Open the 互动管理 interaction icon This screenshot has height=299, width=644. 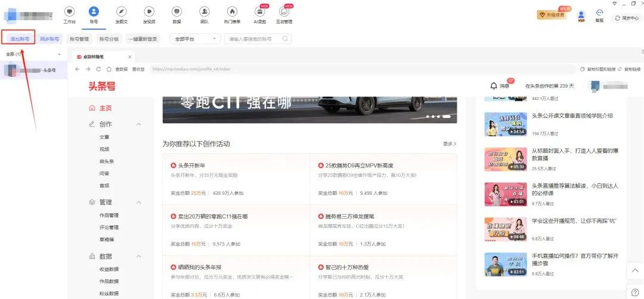pyautogui.click(x=284, y=12)
